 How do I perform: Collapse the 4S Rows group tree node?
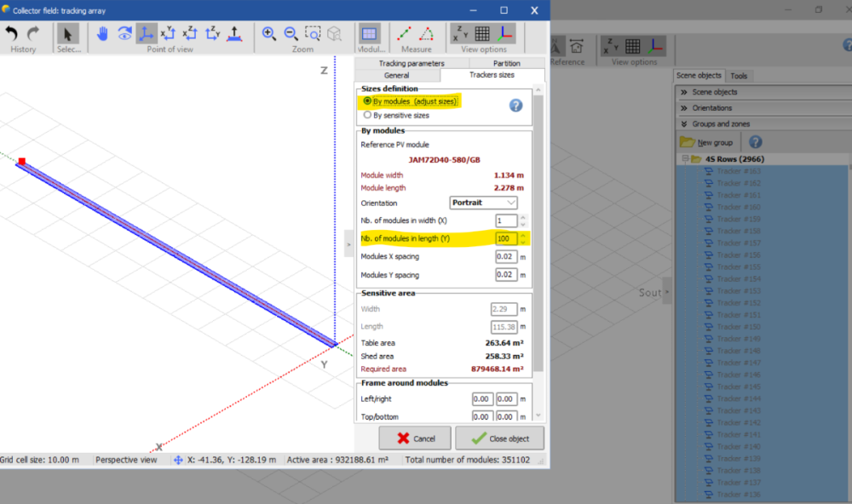pyautogui.click(x=685, y=159)
